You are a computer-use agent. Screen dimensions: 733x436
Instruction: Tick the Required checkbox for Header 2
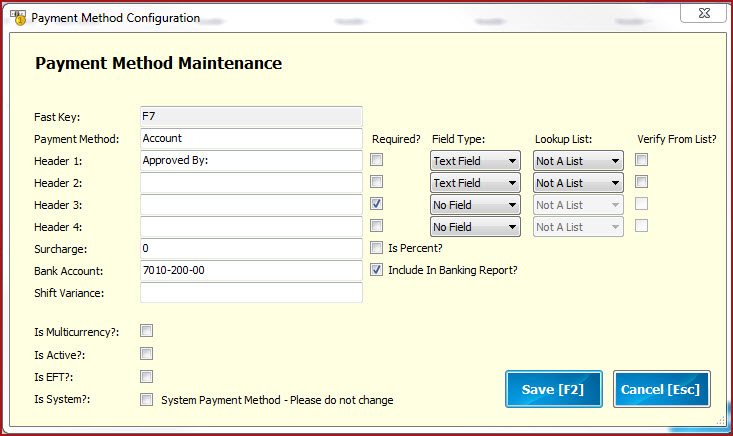pyautogui.click(x=376, y=182)
